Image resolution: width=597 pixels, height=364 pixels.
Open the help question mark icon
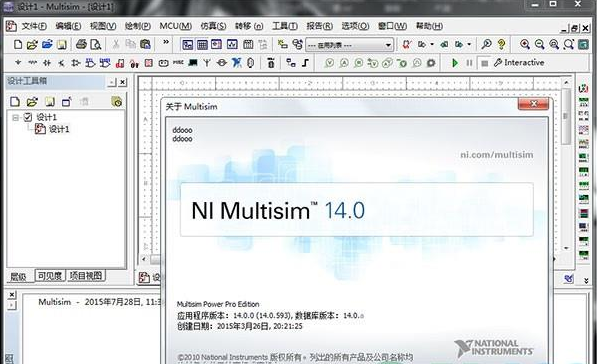501,44
